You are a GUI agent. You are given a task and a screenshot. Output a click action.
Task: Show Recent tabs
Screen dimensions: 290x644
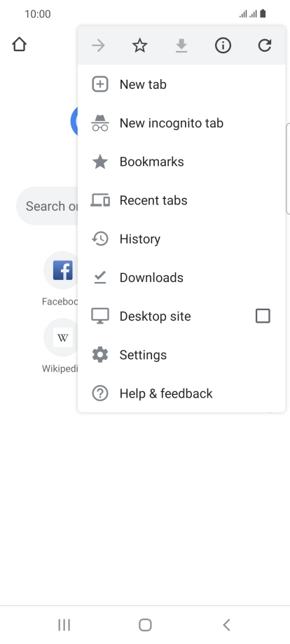coord(181,200)
